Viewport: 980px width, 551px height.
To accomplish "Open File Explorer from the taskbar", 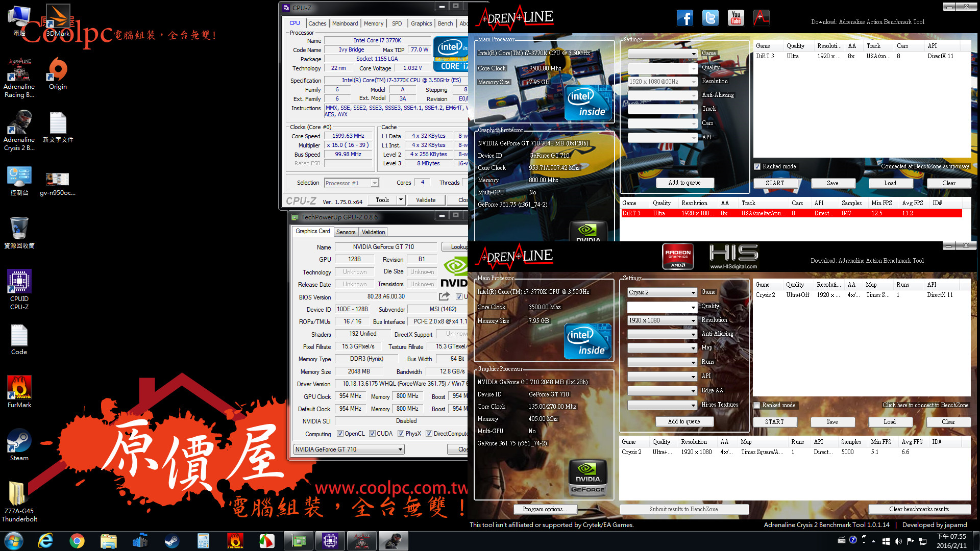I will [109, 541].
